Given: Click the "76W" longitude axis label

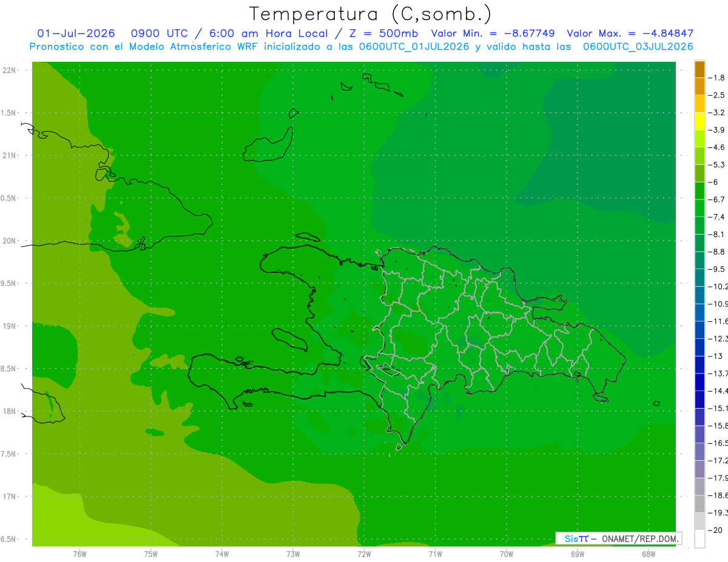Looking at the screenshot, I should tap(79, 554).
